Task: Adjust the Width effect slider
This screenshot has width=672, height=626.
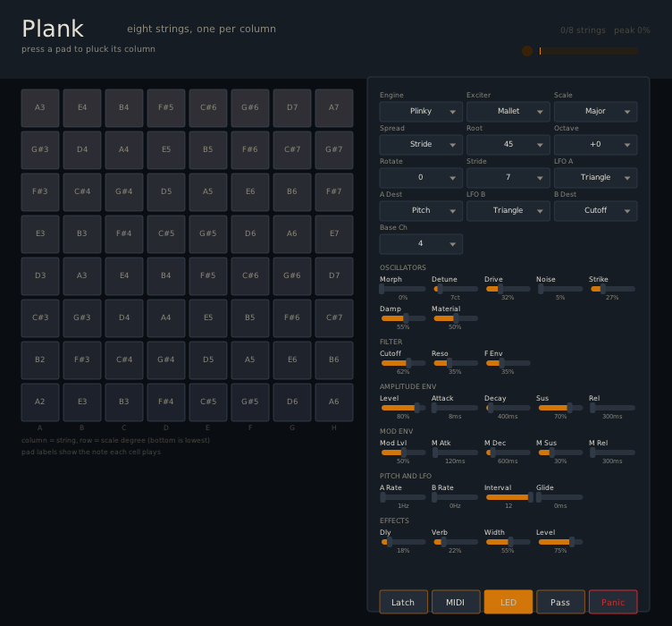Action: point(508,542)
